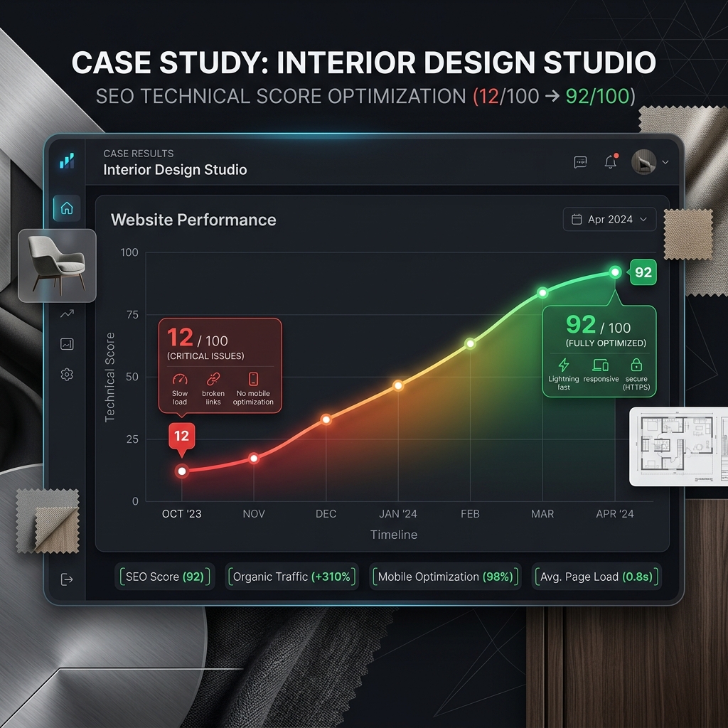The image size is (728, 728).
Task: Open the trending line icon in sidebar
Action: tap(67, 314)
